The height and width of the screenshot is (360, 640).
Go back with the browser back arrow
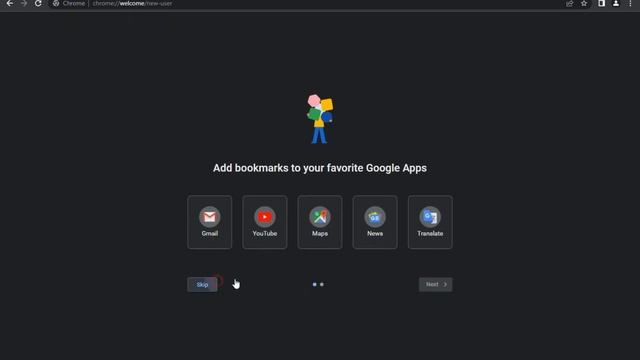pos(10,3)
